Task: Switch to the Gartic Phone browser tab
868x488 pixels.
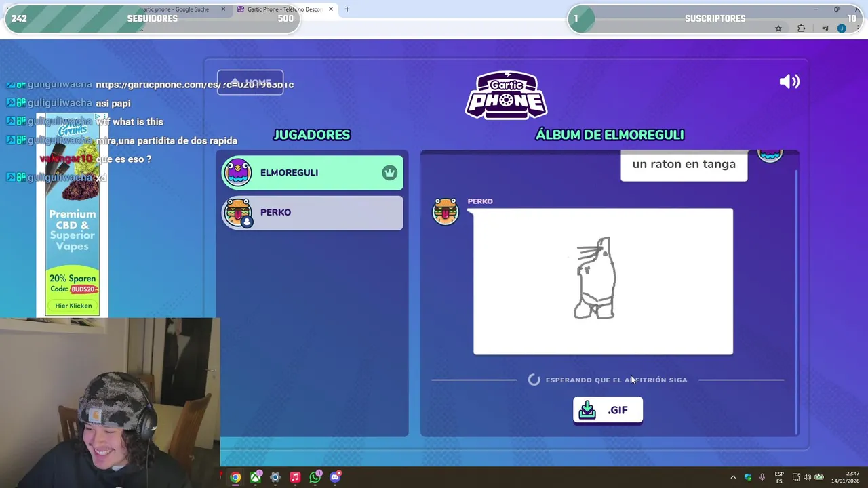Action: click(283, 9)
